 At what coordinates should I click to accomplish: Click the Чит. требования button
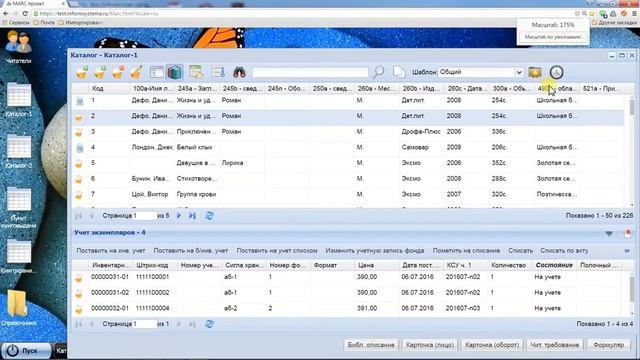pos(555,345)
